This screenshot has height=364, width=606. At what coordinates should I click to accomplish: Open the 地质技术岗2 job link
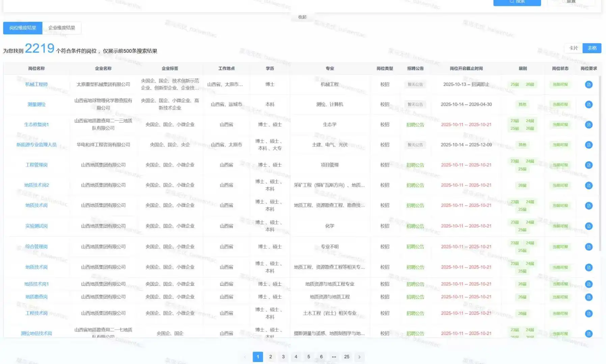pyautogui.click(x=36, y=185)
